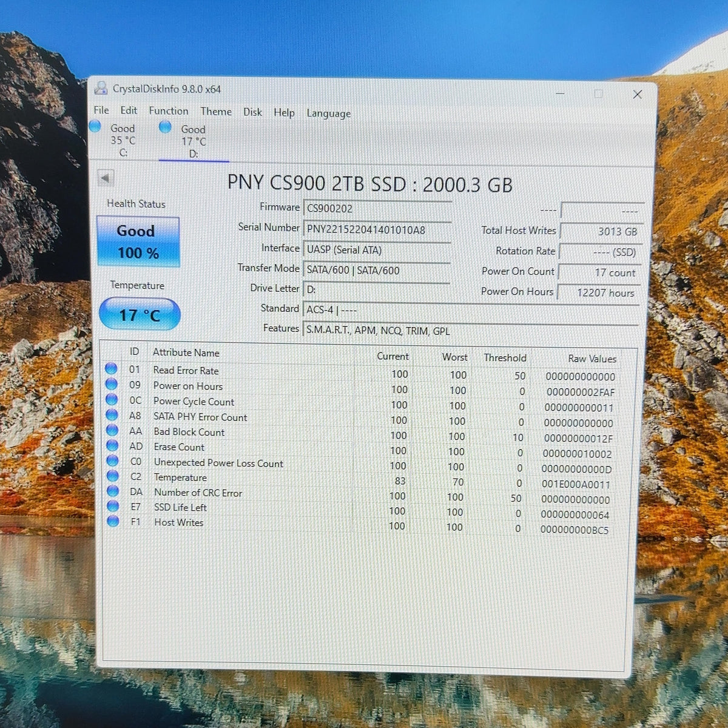Click the Threshold column header
Viewport: 728px width, 728px height.
(x=505, y=357)
